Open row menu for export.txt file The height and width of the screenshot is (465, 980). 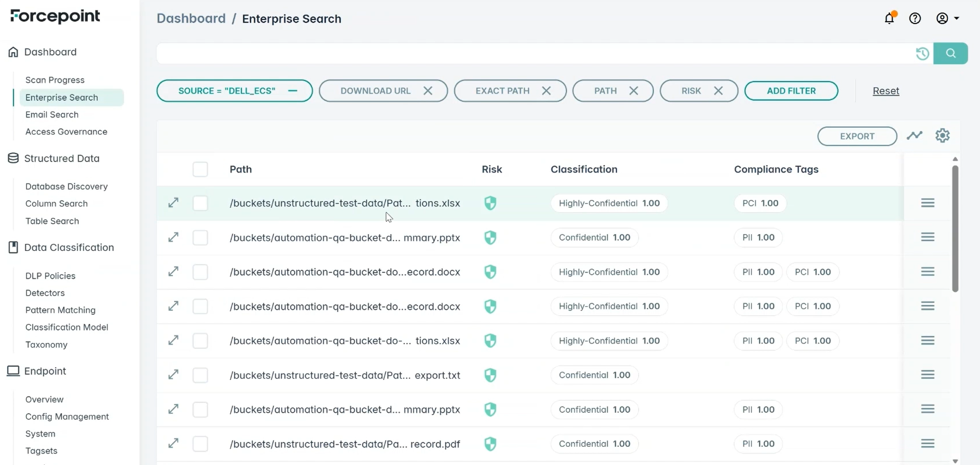point(927,375)
